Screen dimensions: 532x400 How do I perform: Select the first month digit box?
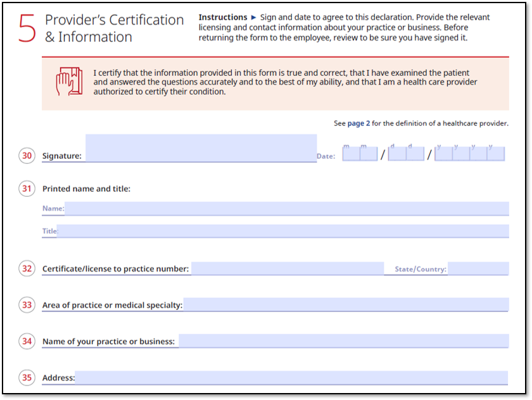(351, 154)
